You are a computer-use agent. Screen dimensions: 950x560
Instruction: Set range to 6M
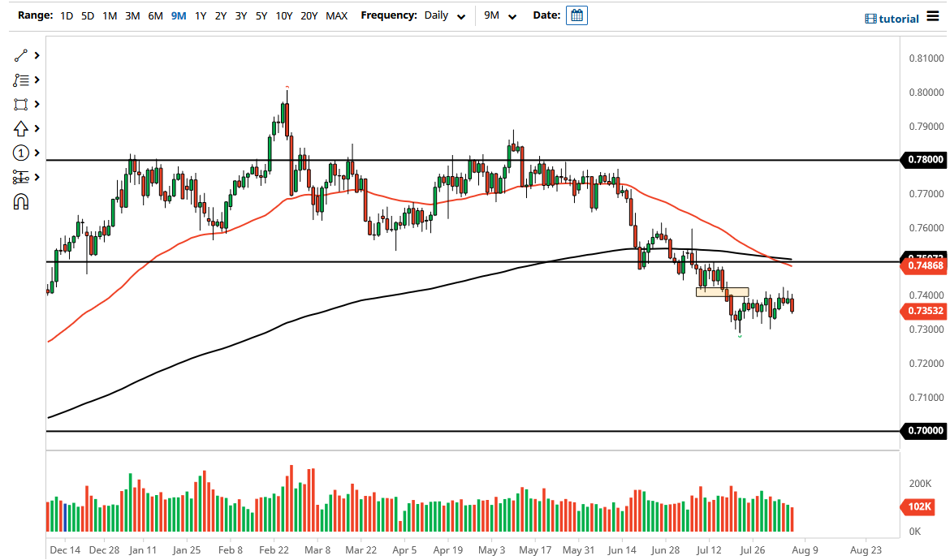(x=156, y=15)
